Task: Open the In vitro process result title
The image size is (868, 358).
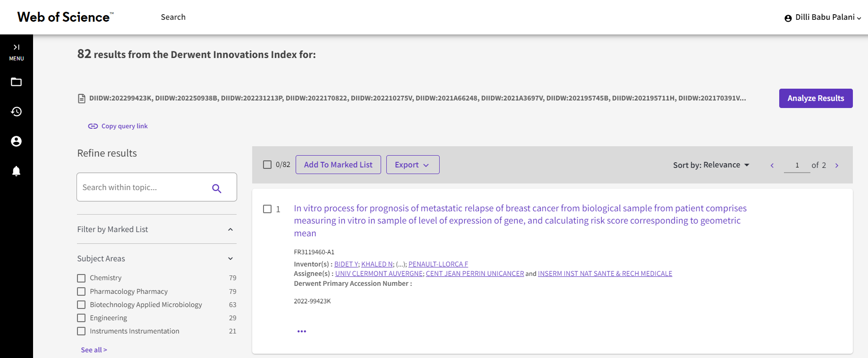Action: [x=520, y=221]
